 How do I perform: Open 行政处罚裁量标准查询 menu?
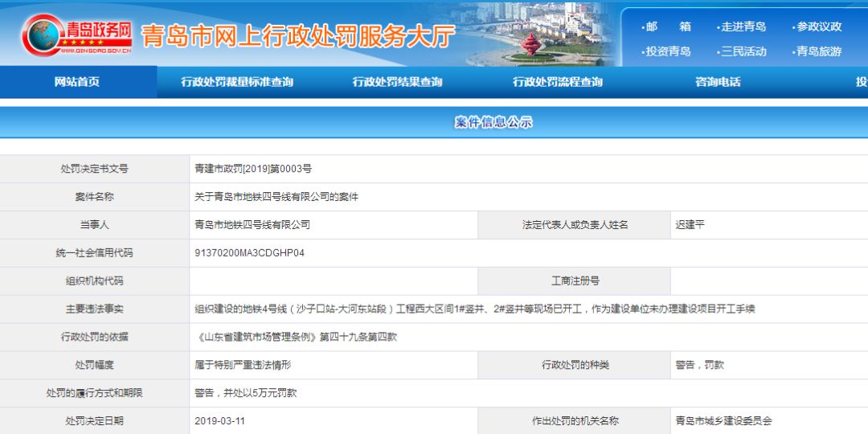(237, 82)
